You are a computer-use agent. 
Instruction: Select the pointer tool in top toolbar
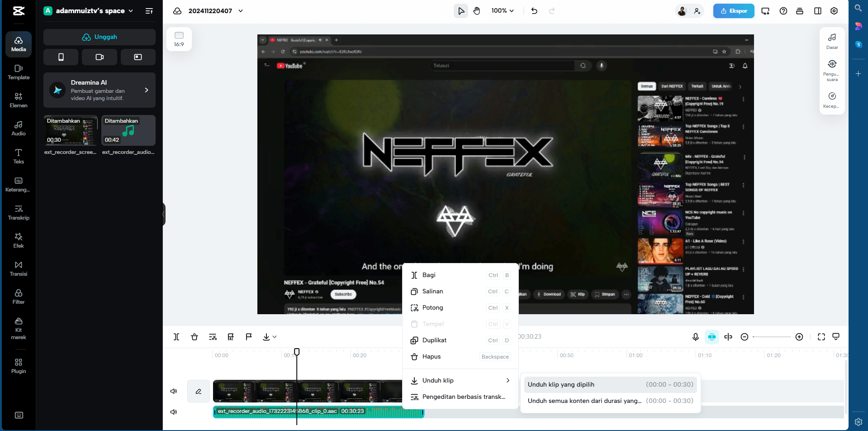[461, 11]
